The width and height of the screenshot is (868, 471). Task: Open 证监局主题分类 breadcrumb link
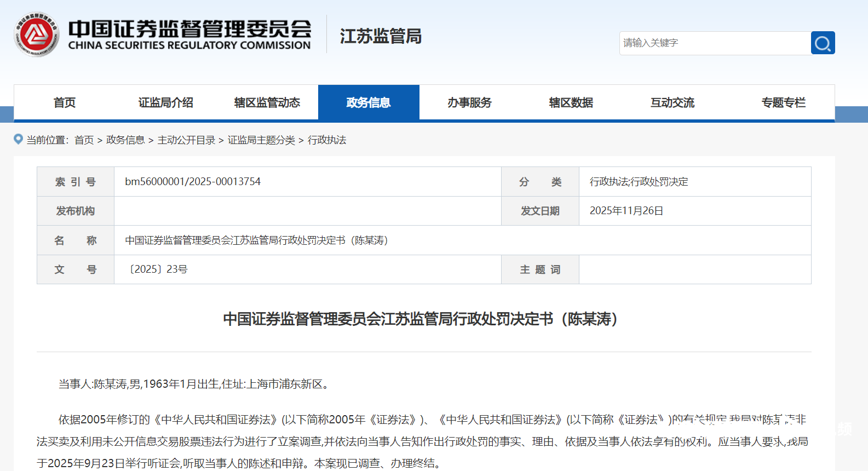coord(261,140)
